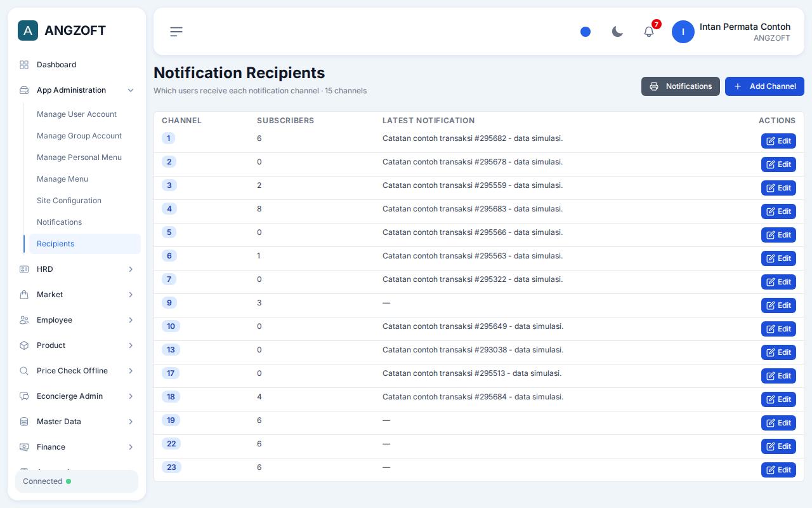This screenshot has height=508, width=812.
Task: Select Recipients in the sidebar
Action: point(85,244)
